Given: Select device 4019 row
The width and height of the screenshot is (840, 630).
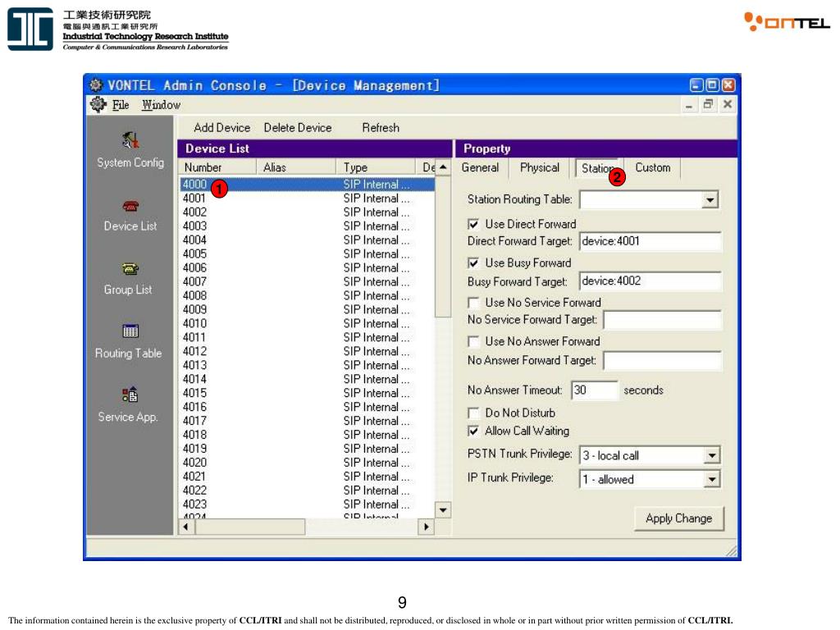Looking at the screenshot, I should click(307, 449).
